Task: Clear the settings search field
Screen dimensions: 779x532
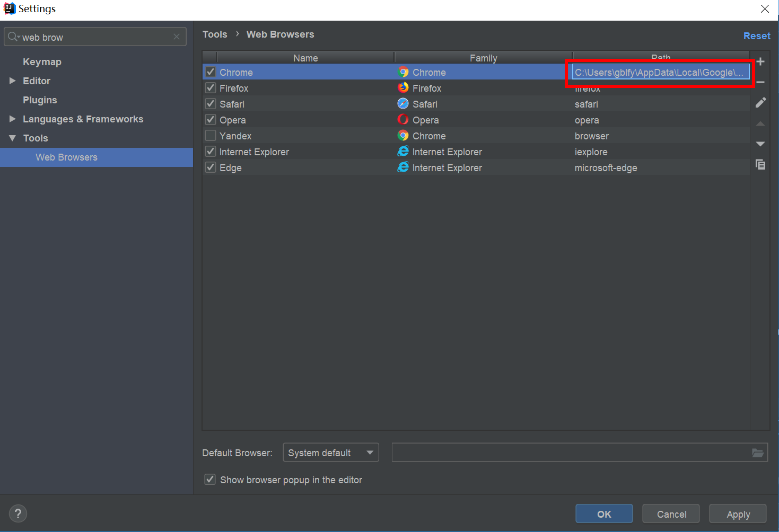Action: click(177, 37)
